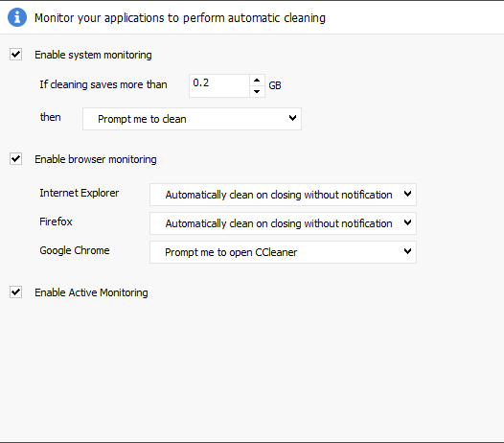Toggle the Enable system monitoring checkbox
This screenshot has width=504, height=443.
[x=15, y=55]
